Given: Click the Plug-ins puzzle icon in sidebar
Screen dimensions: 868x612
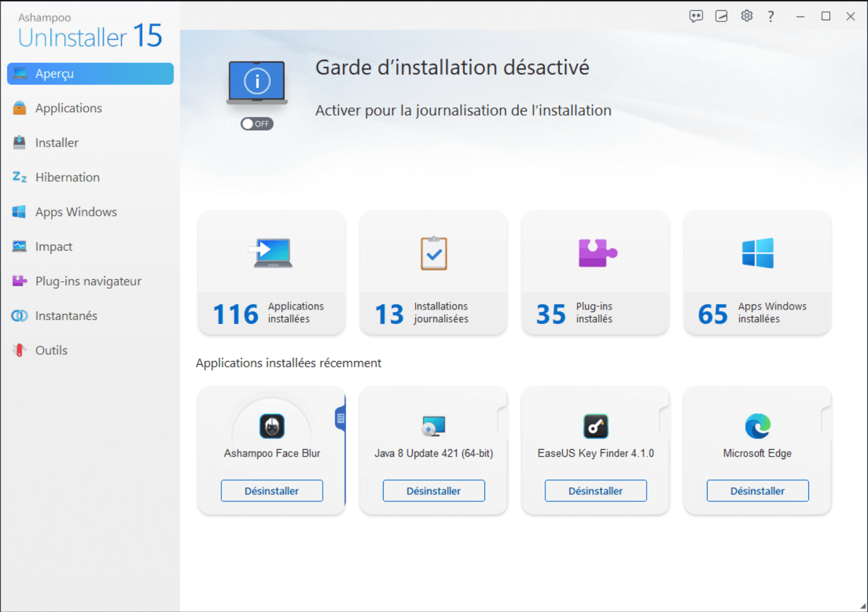Looking at the screenshot, I should (19, 281).
